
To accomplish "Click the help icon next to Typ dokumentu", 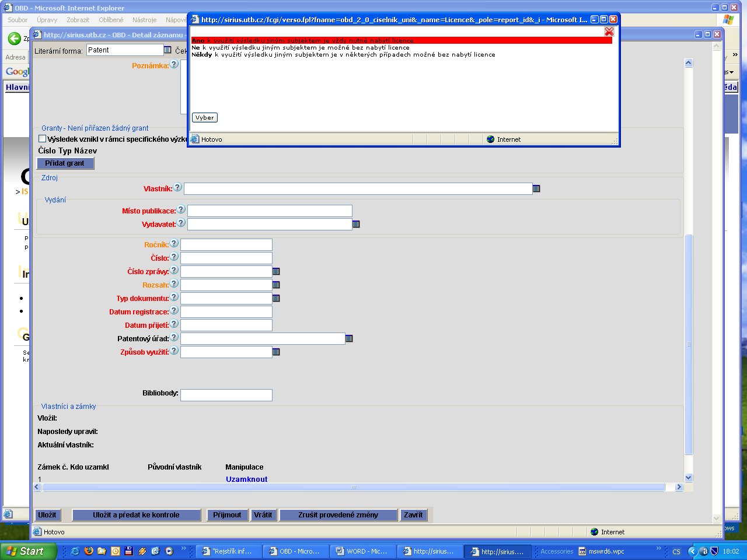I will (x=174, y=297).
